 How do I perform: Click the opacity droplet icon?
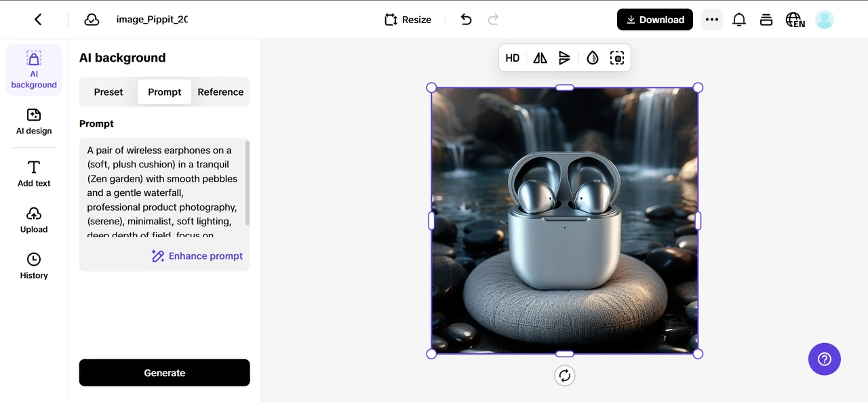[x=593, y=58]
